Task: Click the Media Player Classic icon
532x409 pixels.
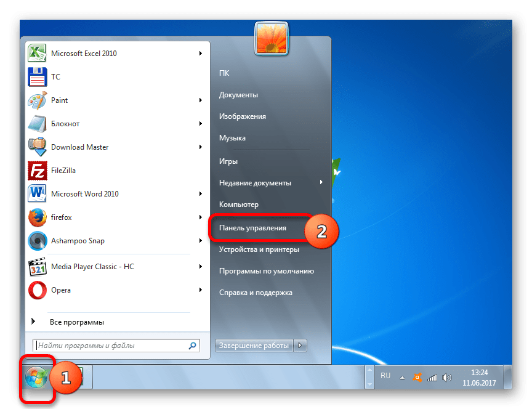Action: [x=38, y=267]
